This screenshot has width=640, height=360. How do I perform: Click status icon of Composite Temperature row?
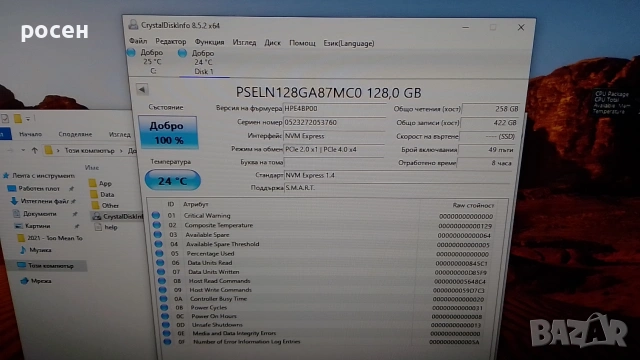(x=157, y=225)
